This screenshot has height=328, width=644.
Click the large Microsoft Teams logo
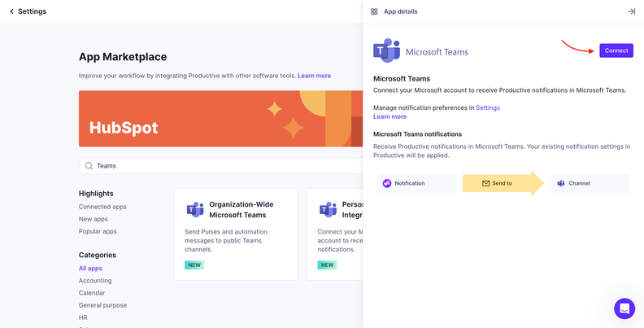(386, 50)
